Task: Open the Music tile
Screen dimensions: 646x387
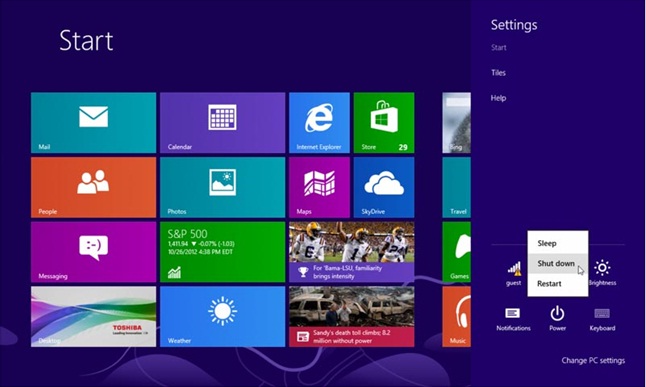Action: click(456, 317)
